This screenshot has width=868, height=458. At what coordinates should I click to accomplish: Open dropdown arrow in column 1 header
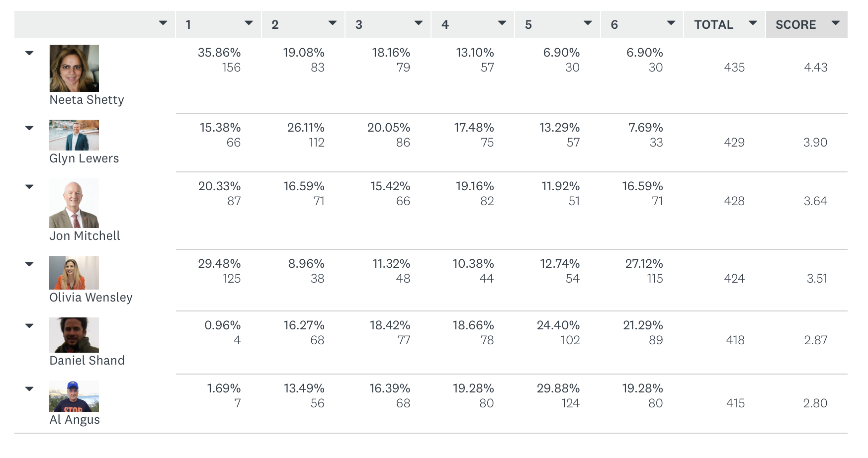pos(249,23)
